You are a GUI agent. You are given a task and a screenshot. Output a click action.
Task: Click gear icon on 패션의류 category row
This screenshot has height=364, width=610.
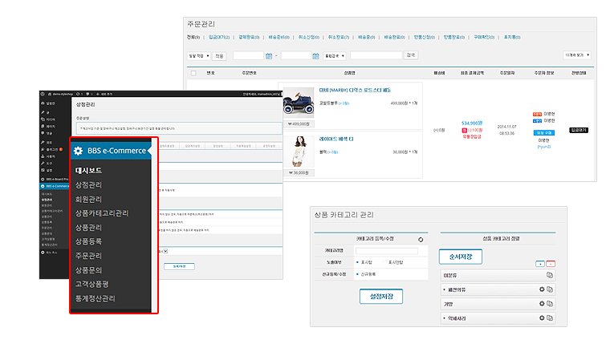[x=542, y=289]
